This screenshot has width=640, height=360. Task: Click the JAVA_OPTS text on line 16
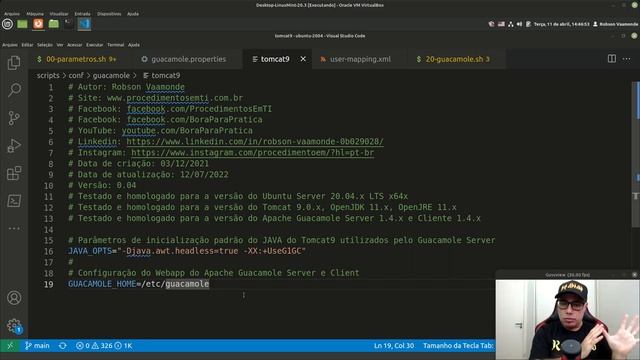89,251
